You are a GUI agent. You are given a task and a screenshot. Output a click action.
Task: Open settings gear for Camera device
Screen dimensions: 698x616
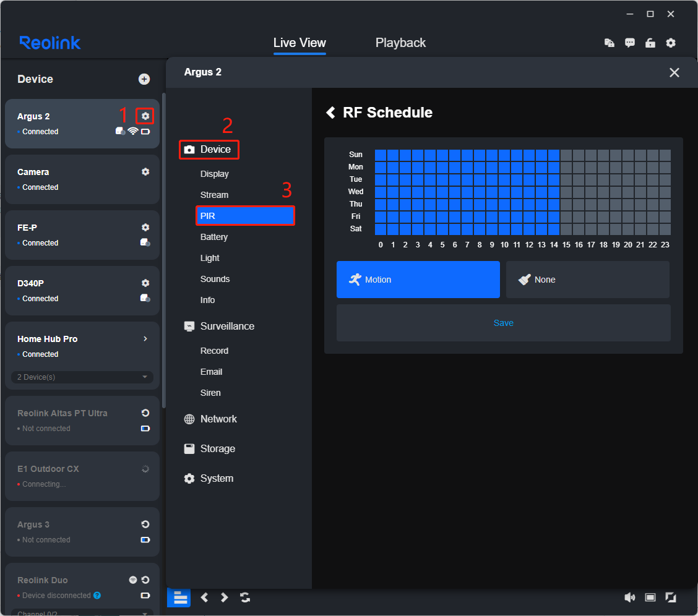[x=145, y=172]
